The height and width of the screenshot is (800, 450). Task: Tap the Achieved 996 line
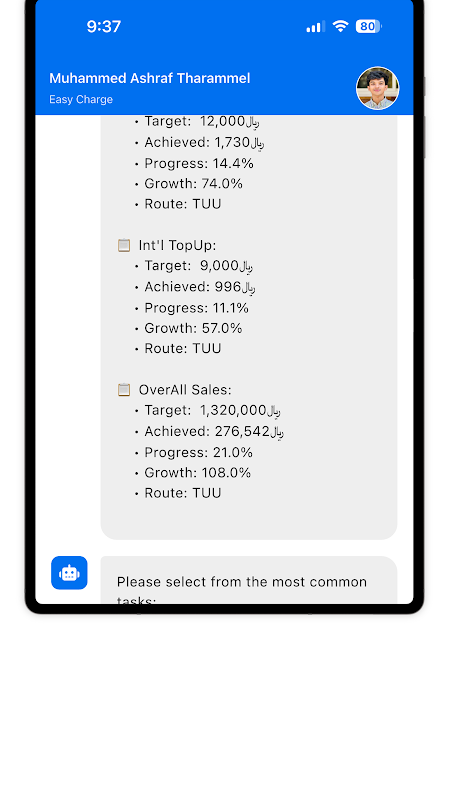pyautogui.click(x=195, y=287)
